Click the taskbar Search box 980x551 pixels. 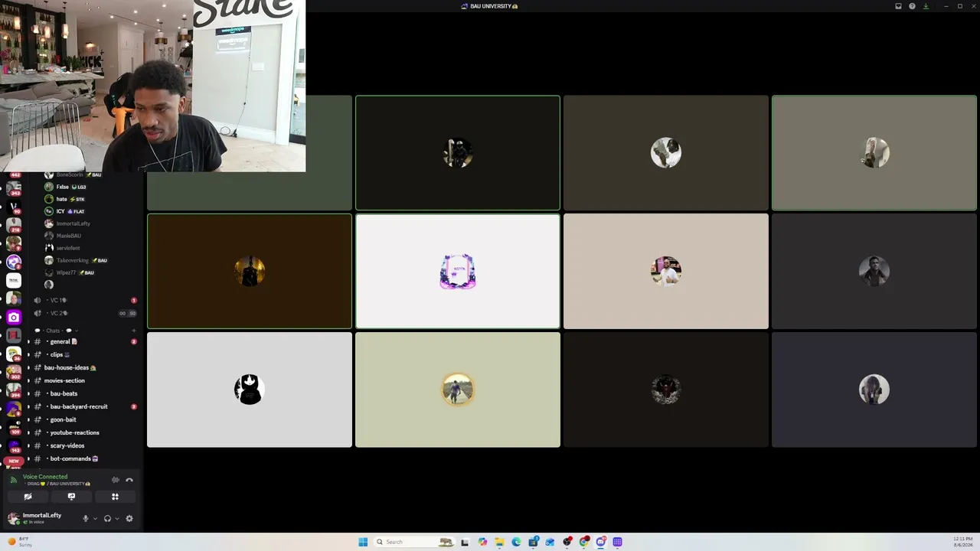pyautogui.click(x=413, y=542)
